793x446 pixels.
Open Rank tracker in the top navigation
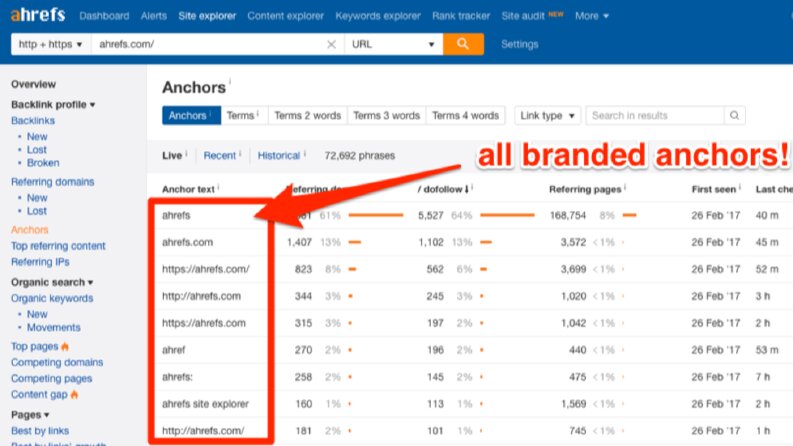tap(461, 16)
